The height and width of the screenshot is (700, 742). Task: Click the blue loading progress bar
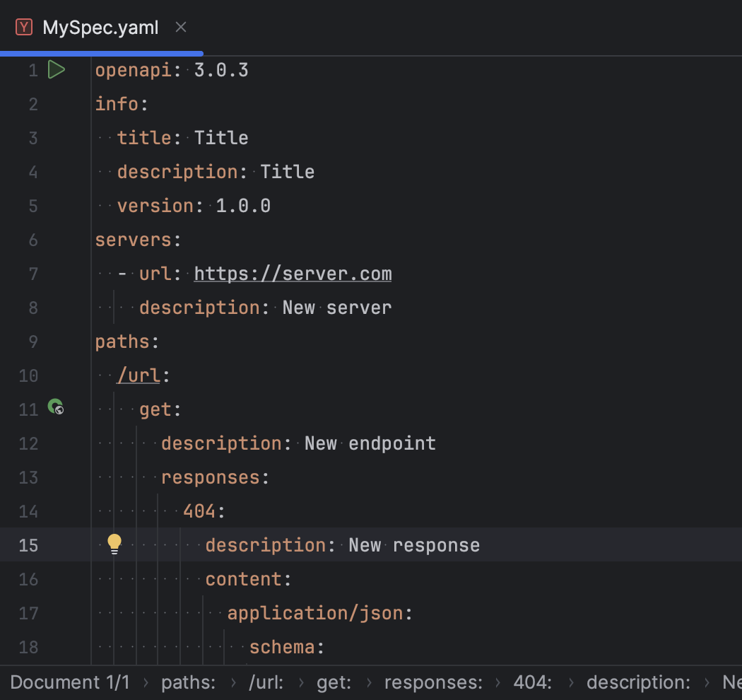(x=101, y=53)
